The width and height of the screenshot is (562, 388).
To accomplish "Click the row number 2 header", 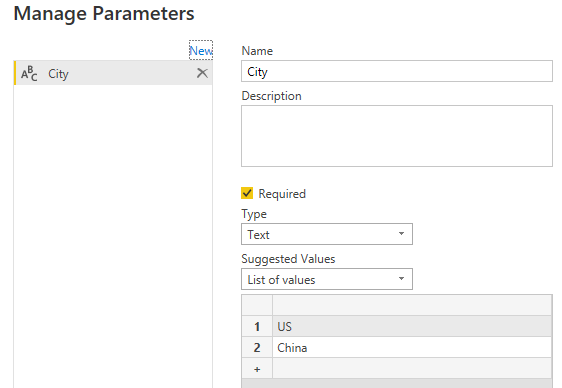I will (257, 348).
